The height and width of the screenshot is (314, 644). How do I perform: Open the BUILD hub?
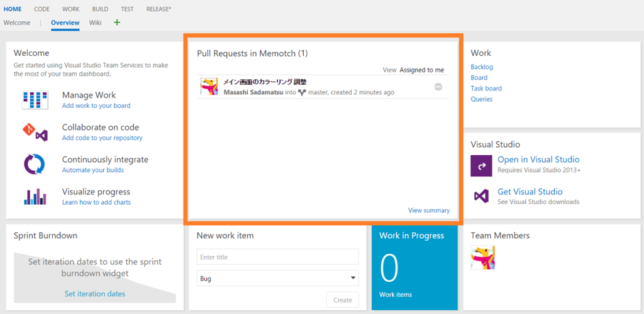pos(100,9)
